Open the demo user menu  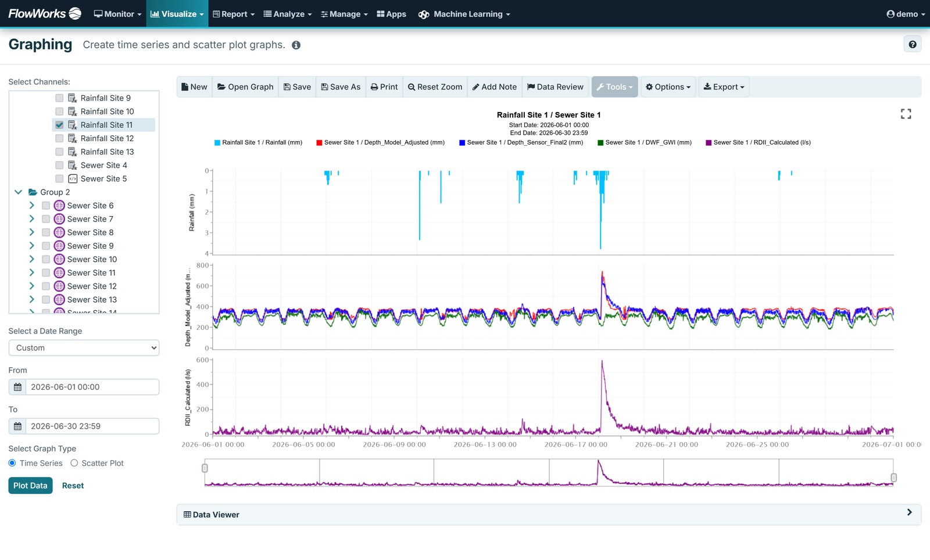pyautogui.click(x=906, y=14)
